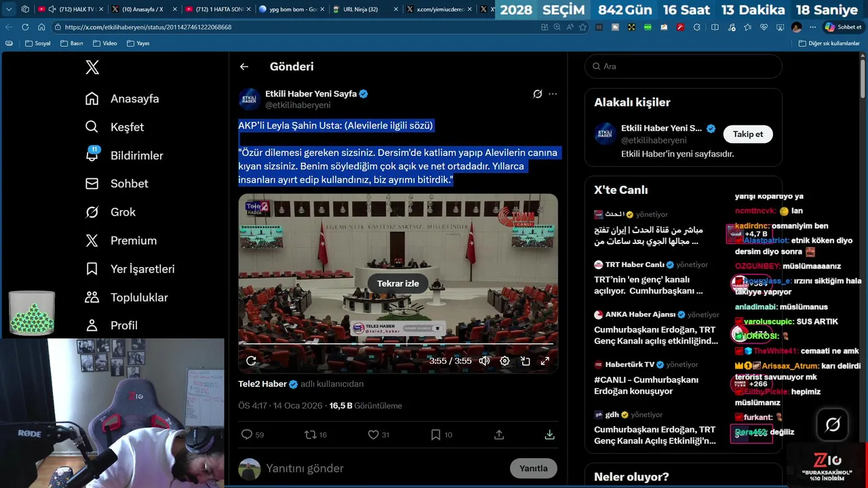
Task: Click the browser home icon
Action: [41, 27]
